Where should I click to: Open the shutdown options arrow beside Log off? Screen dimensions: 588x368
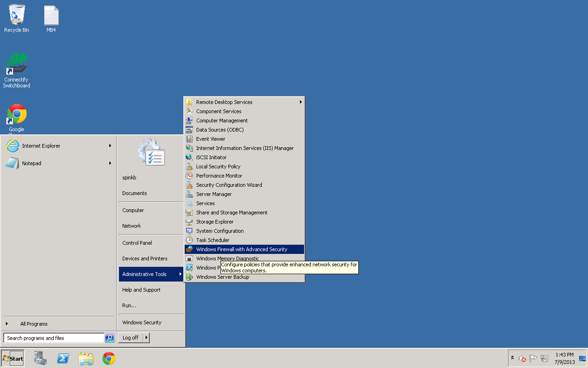(x=147, y=338)
